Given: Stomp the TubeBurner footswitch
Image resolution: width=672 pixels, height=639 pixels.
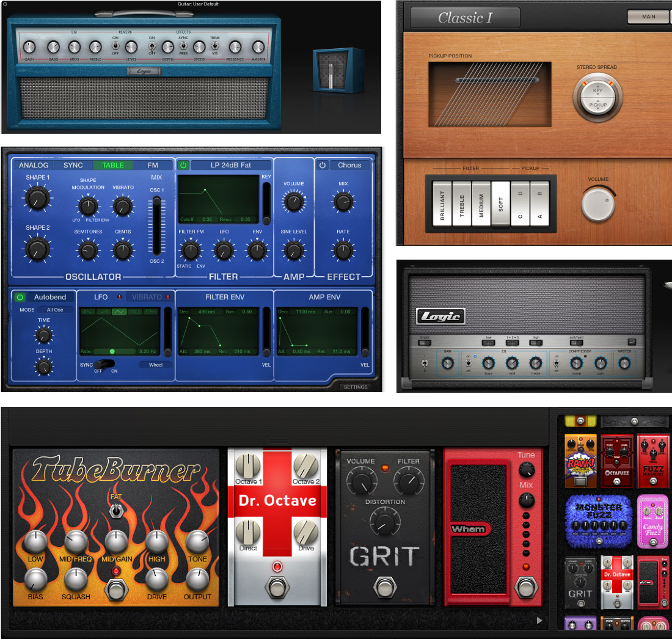Looking at the screenshot, I should tap(116, 590).
